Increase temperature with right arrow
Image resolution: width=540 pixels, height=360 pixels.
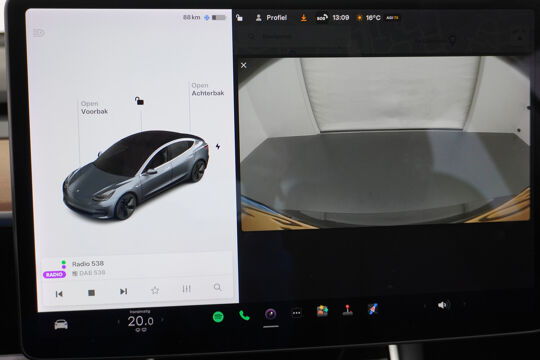[162, 320]
